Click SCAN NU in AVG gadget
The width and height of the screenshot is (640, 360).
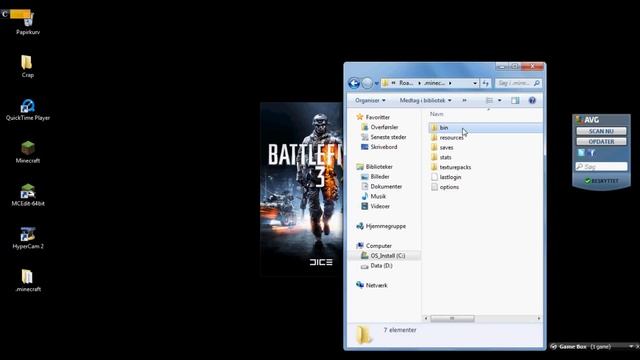pyautogui.click(x=601, y=131)
